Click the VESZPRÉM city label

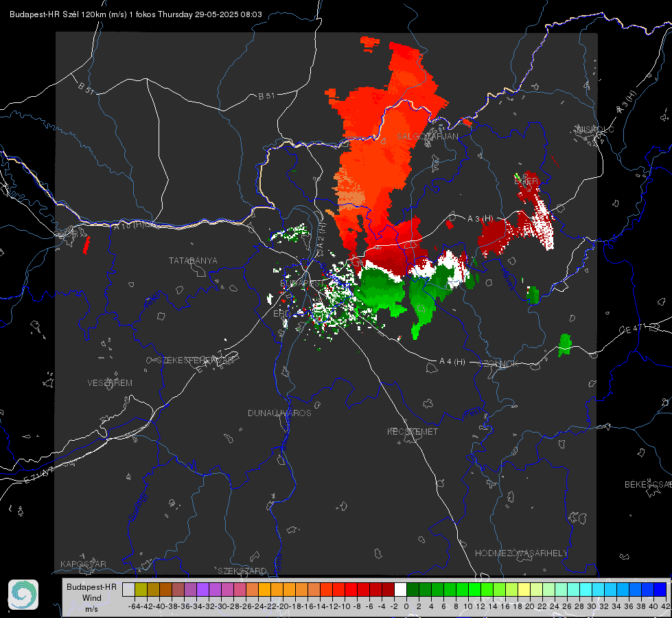(x=110, y=382)
